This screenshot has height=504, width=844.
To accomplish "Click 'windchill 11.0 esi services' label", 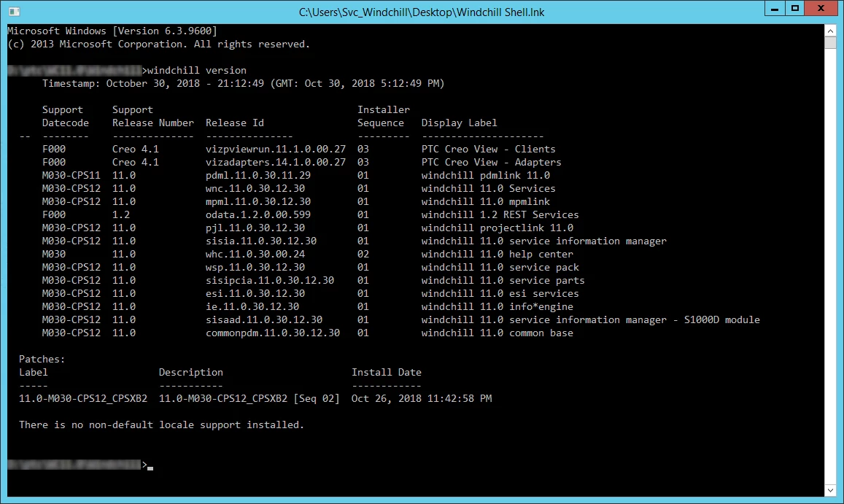I will (x=500, y=293).
